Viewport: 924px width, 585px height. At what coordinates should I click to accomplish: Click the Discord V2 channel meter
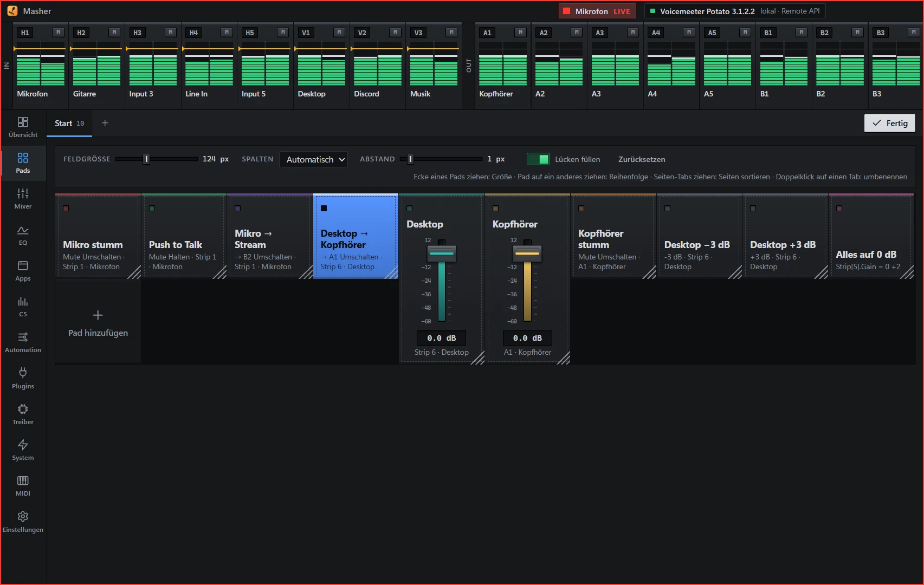378,64
